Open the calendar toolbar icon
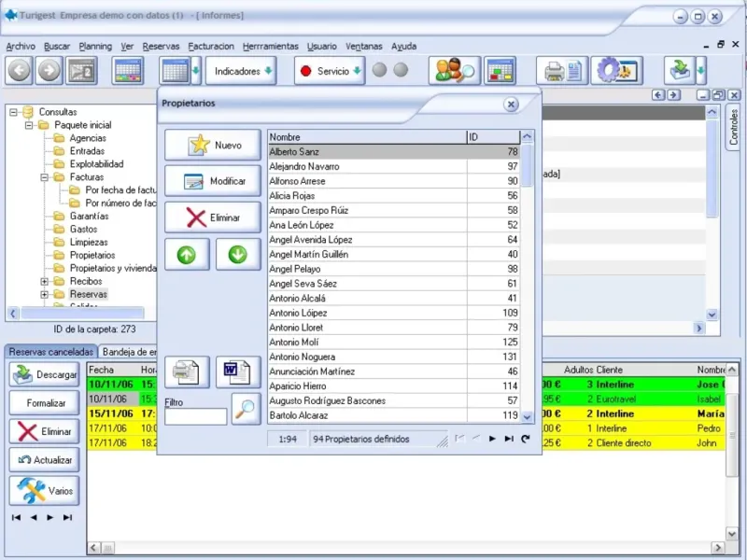The height and width of the screenshot is (560, 747). click(175, 71)
